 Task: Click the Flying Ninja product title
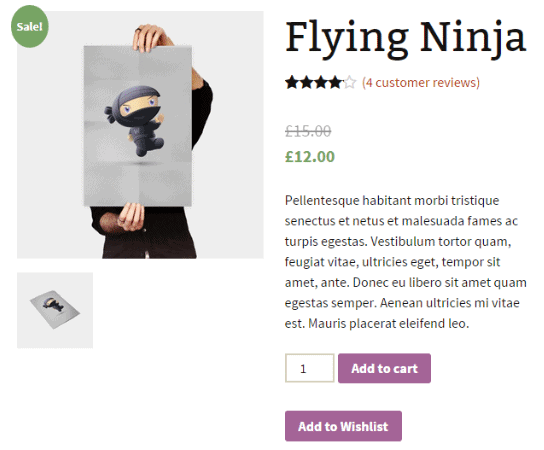(406, 38)
